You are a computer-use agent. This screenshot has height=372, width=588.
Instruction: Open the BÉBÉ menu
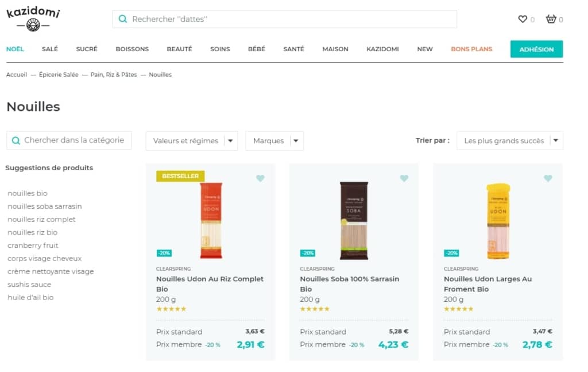257,49
